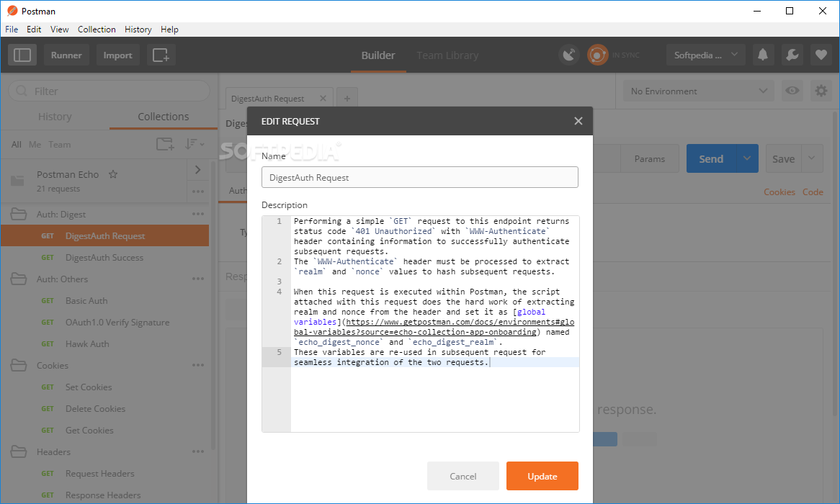This screenshot has height=504, width=840.
Task: Filter collections by All
Action: (x=17, y=145)
